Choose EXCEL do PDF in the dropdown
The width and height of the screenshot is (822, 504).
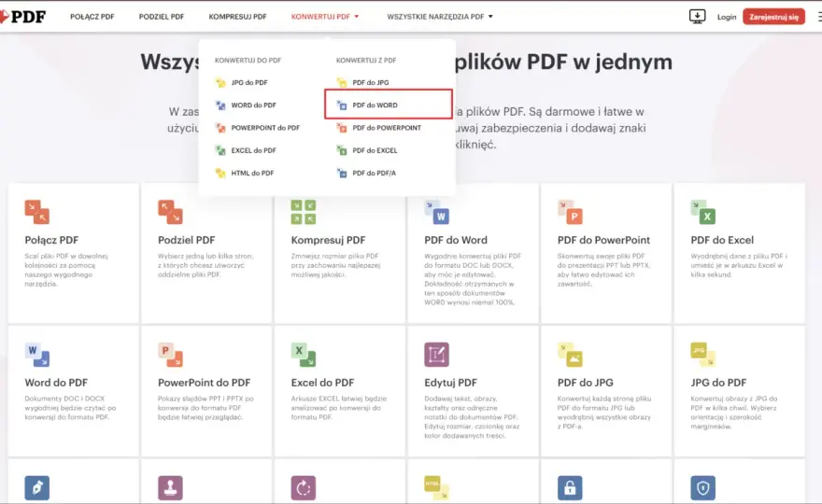point(254,150)
